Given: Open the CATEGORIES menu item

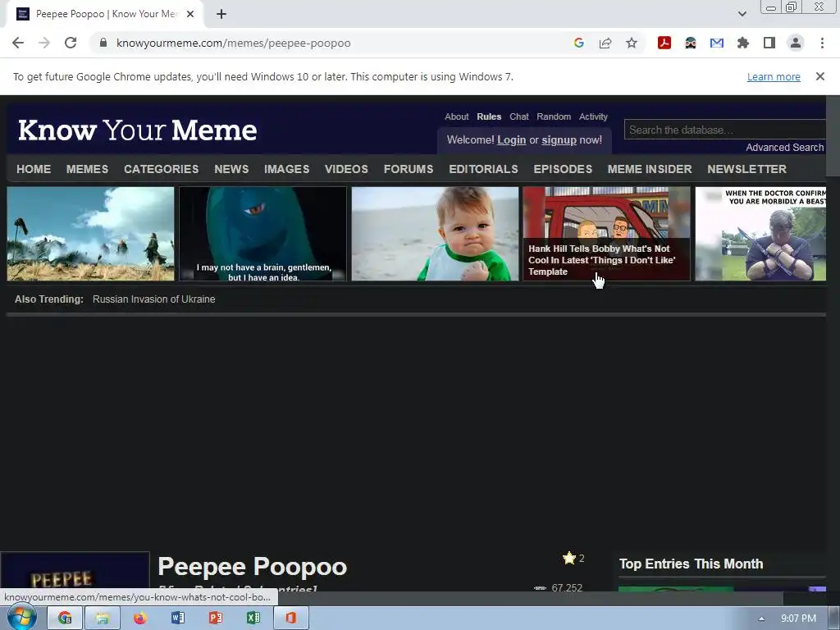Looking at the screenshot, I should tap(162, 169).
